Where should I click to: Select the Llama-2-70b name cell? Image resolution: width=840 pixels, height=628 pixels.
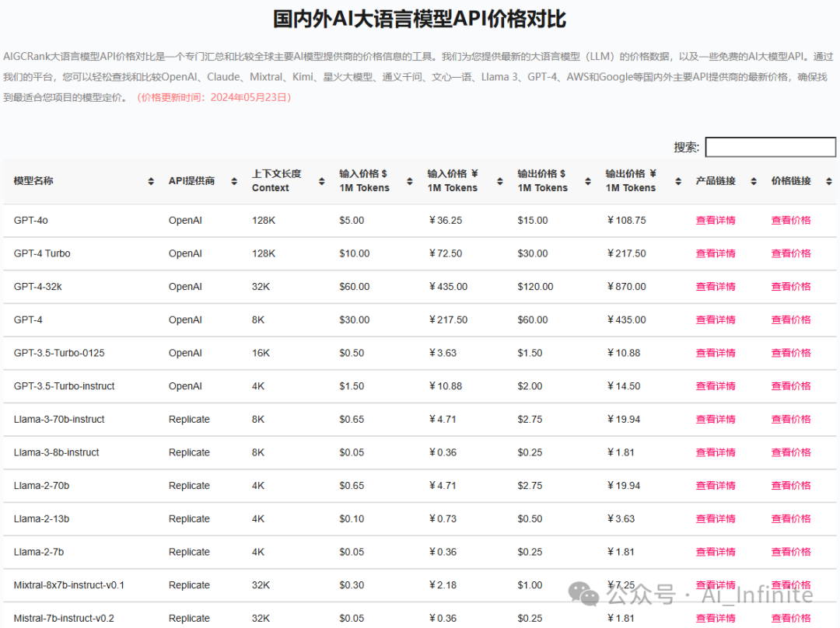click(41, 486)
